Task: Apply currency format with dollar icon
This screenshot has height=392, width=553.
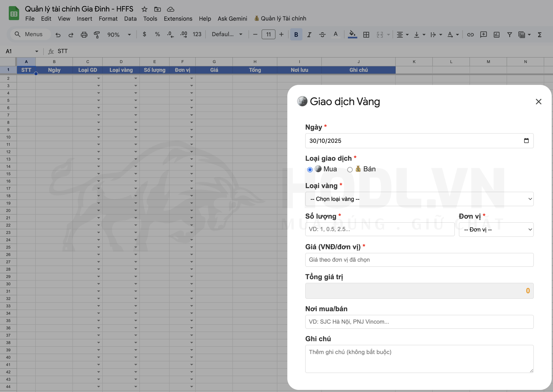Action: click(x=144, y=34)
